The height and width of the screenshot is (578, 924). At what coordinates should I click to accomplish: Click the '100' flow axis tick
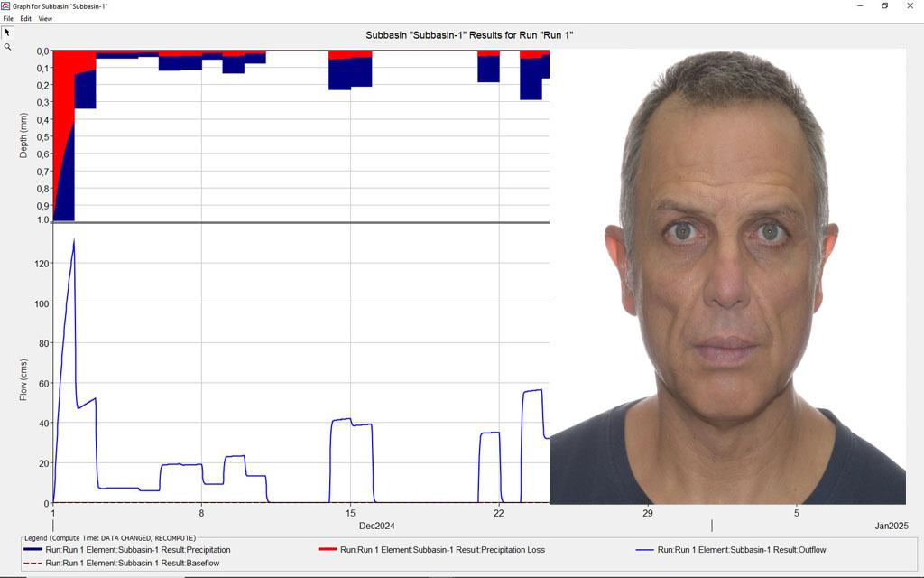point(42,303)
